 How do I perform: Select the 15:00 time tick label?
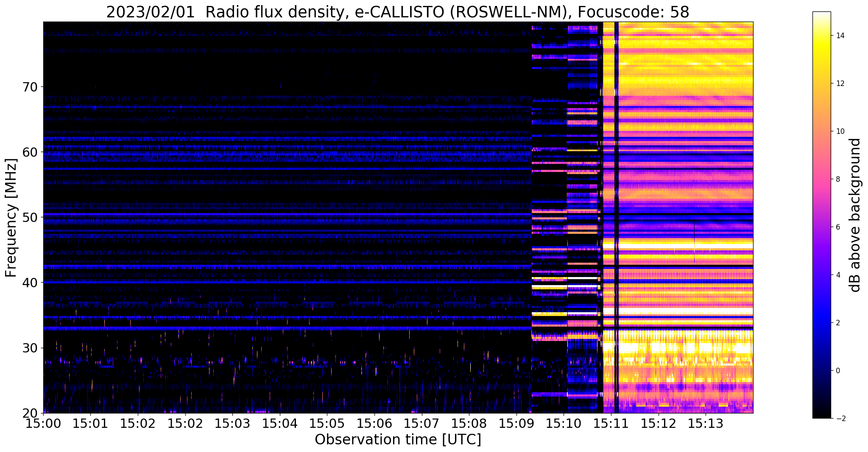point(43,423)
